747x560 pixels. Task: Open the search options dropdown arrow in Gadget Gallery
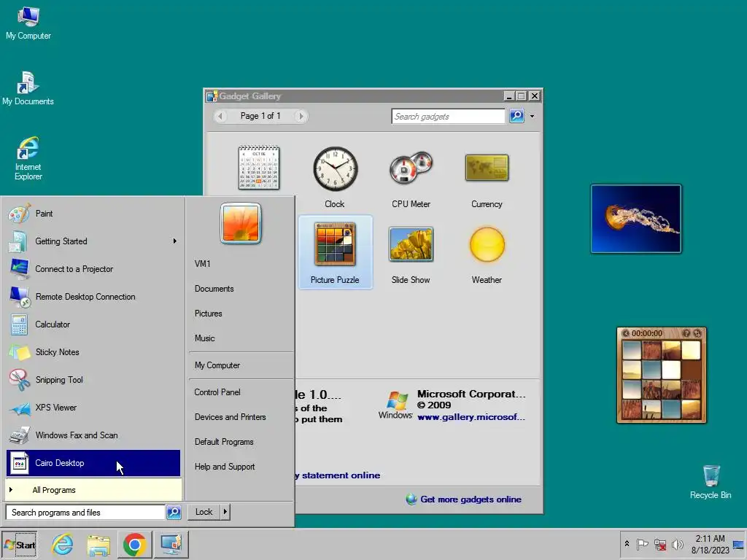[x=532, y=116]
